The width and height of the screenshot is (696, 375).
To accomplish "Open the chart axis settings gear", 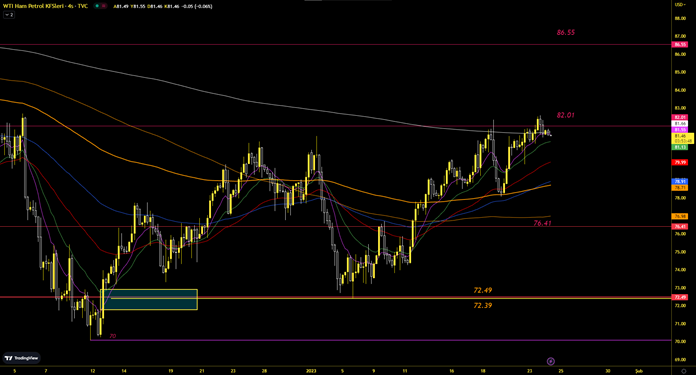I will click(684, 371).
